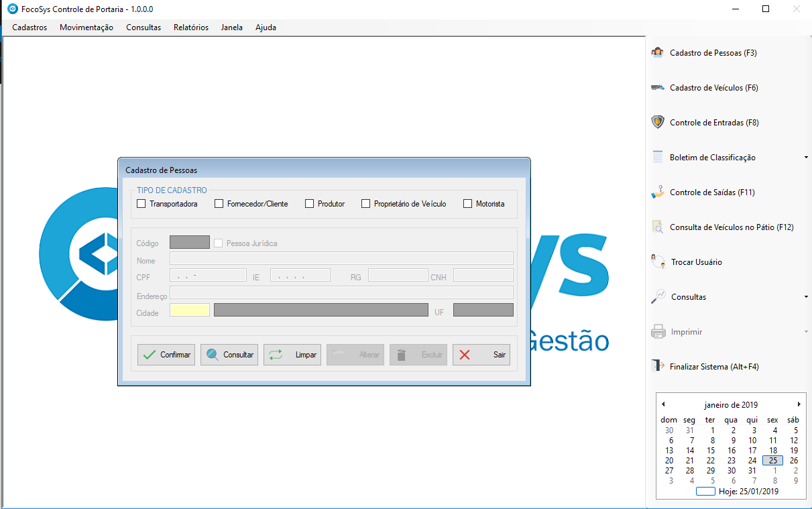
Task: Click the Imprimir printer icon
Action: click(658, 332)
